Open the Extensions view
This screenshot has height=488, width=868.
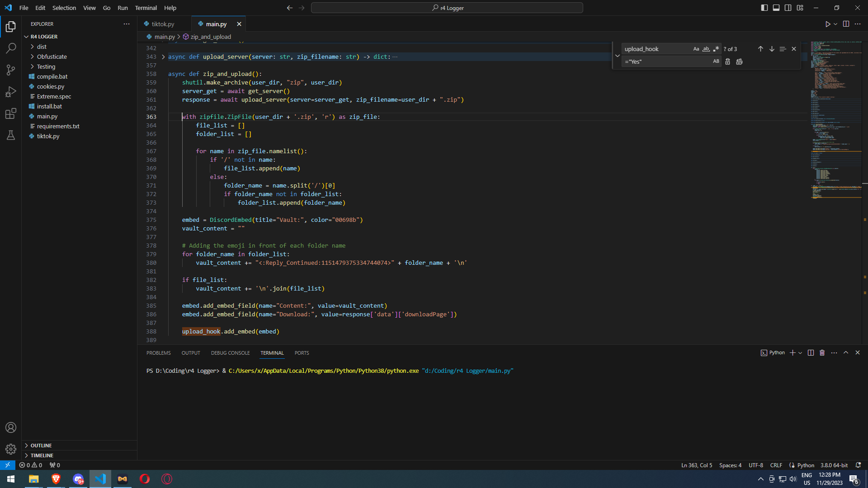coord(11,113)
